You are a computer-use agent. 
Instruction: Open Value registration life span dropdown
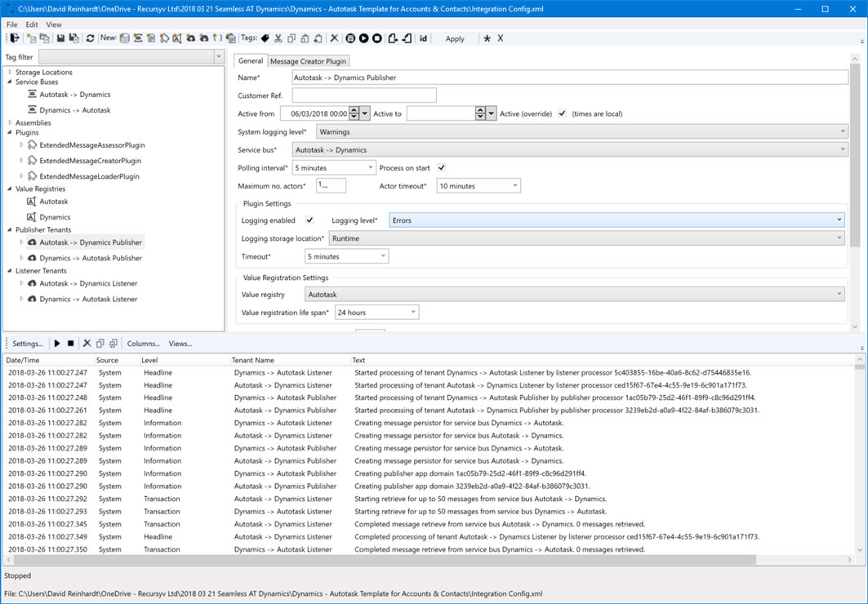[x=376, y=313]
